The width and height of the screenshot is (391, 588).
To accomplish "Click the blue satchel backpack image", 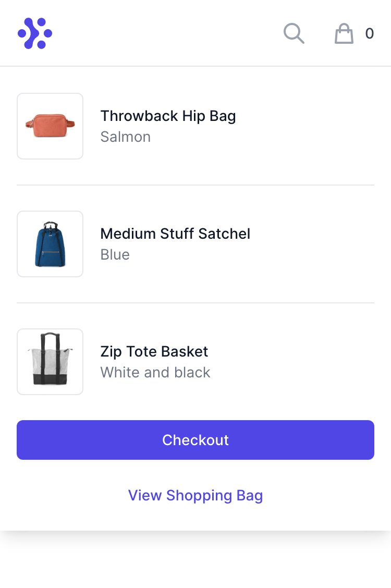I will pyautogui.click(x=50, y=244).
